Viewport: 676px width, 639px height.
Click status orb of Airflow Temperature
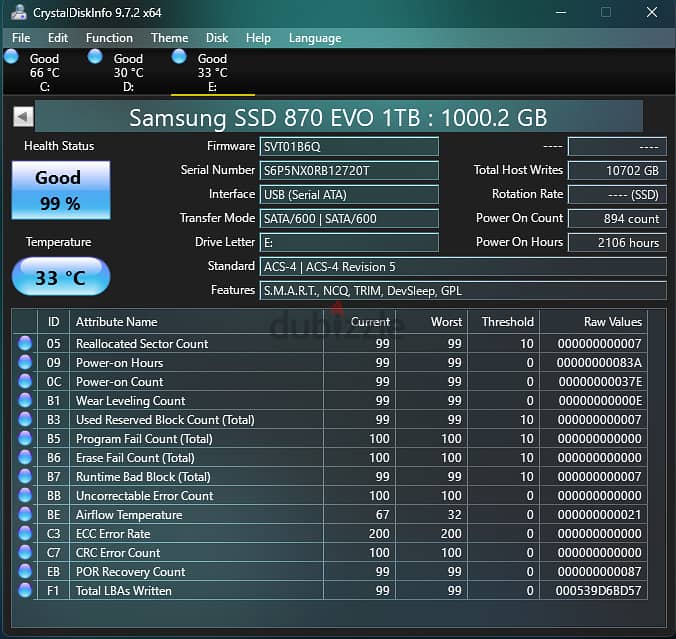(25, 514)
